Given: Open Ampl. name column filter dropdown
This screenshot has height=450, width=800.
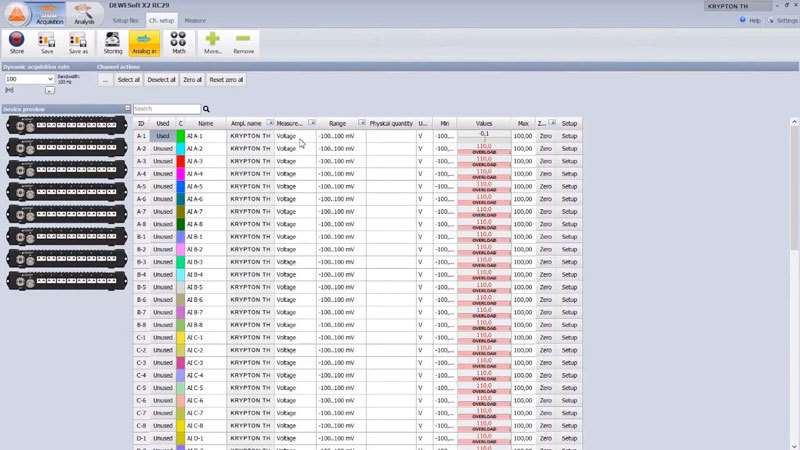Looking at the screenshot, I should click(x=269, y=123).
